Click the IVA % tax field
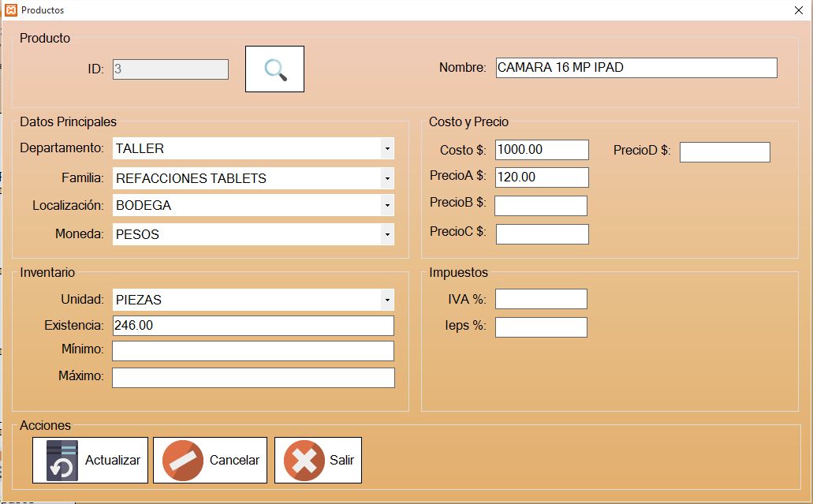 click(x=541, y=299)
